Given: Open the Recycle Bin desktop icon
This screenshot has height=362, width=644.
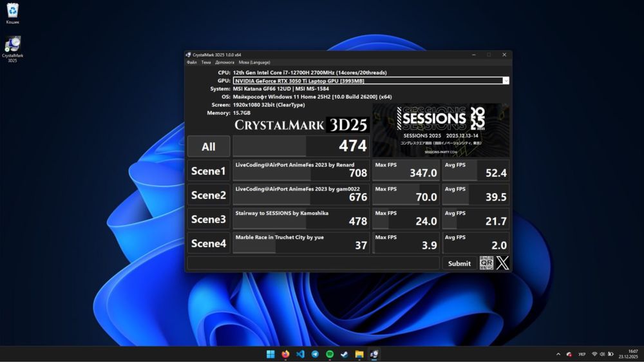Looking at the screenshot, I should pyautogui.click(x=13, y=14).
